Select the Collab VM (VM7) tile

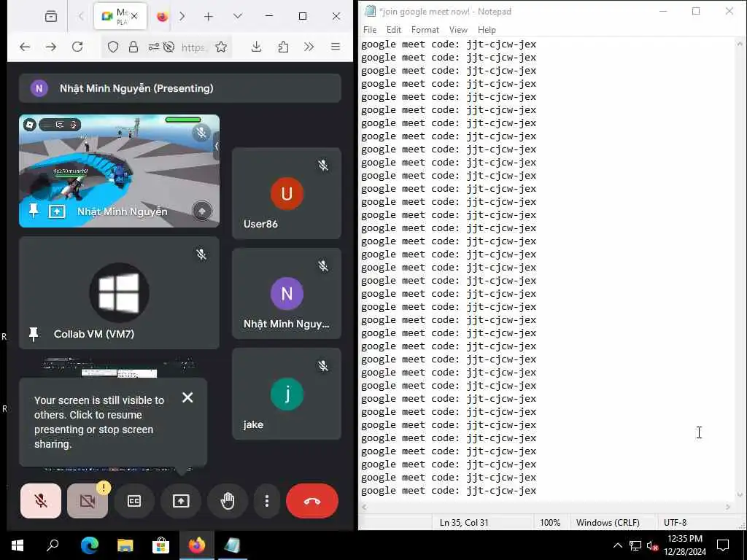tap(119, 293)
